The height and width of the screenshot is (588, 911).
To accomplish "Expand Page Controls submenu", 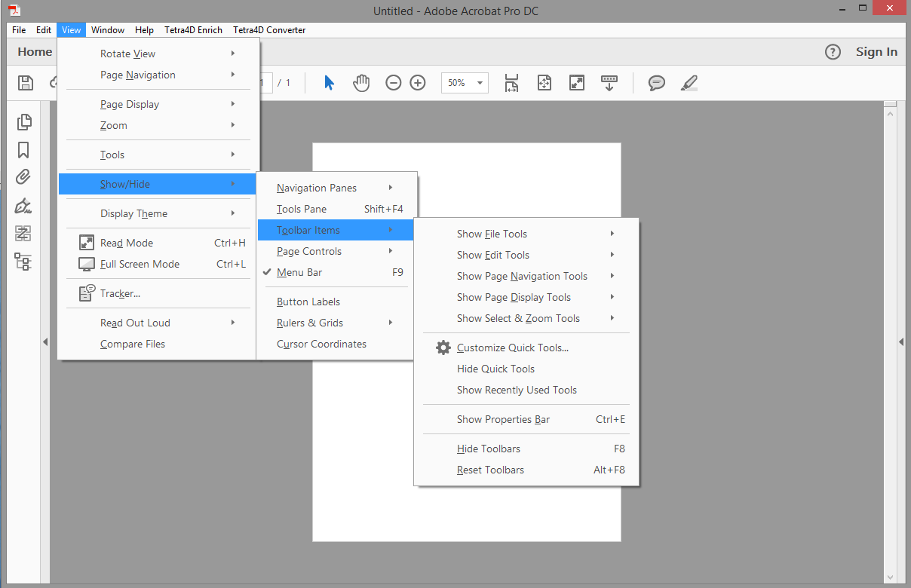I will tap(335, 251).
